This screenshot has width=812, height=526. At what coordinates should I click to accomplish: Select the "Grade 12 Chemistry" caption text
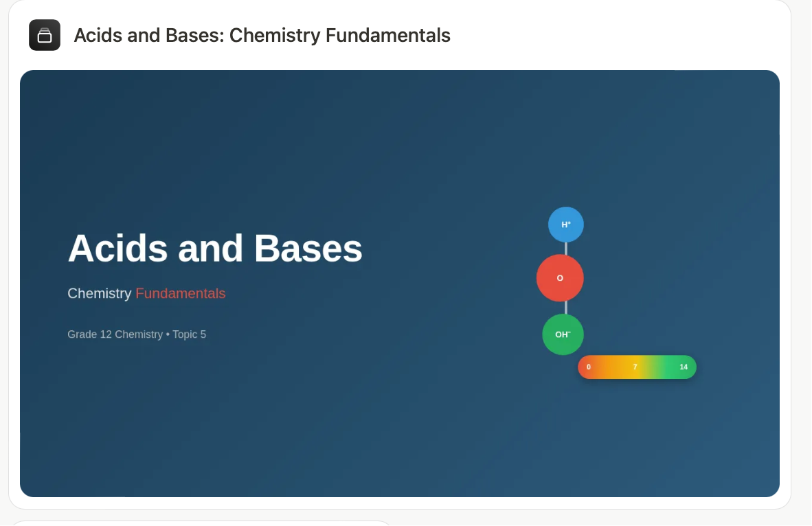(x=115, y=334)
